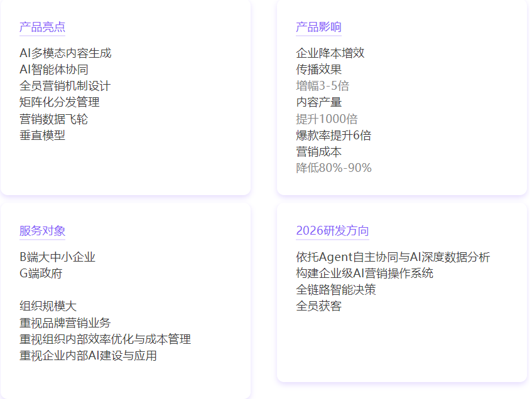This screenshot has height=399, width=532.
Task: Select the 企业降本增效 text
Action: [x=330, y=53]
